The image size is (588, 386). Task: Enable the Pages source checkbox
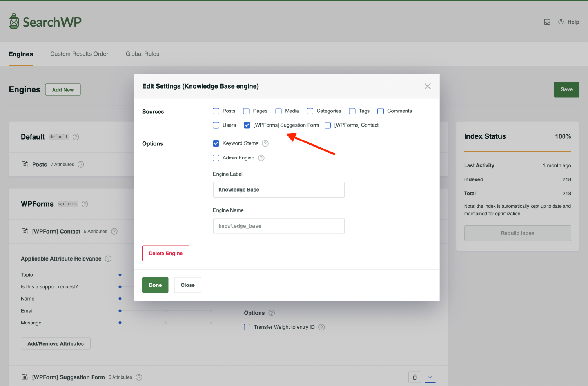246,111
